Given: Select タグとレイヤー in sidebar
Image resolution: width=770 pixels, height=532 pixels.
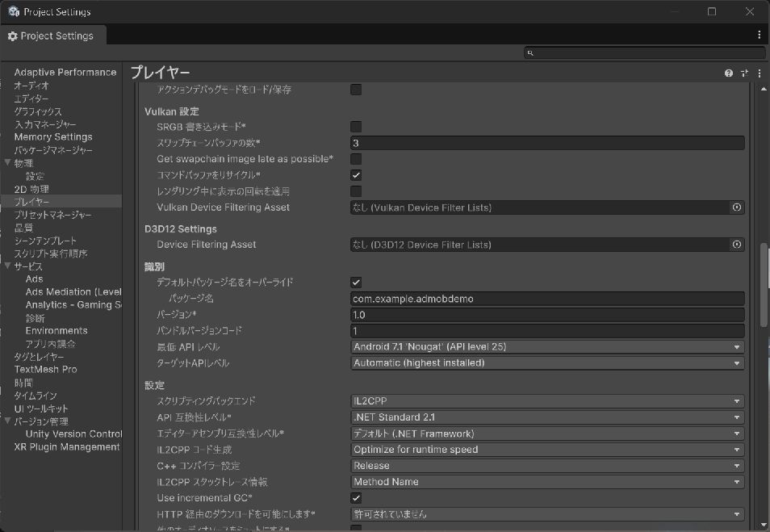Looking at the screenshot, I should [x=39, y=357].
